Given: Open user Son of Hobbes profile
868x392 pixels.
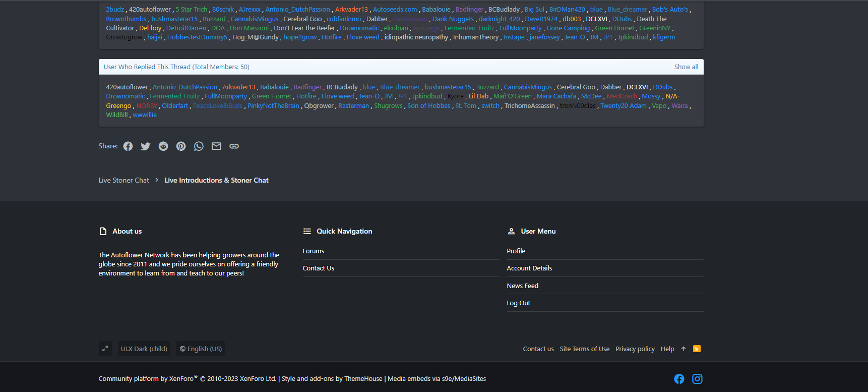Looking at the screenshot, I should pos(429,105).
